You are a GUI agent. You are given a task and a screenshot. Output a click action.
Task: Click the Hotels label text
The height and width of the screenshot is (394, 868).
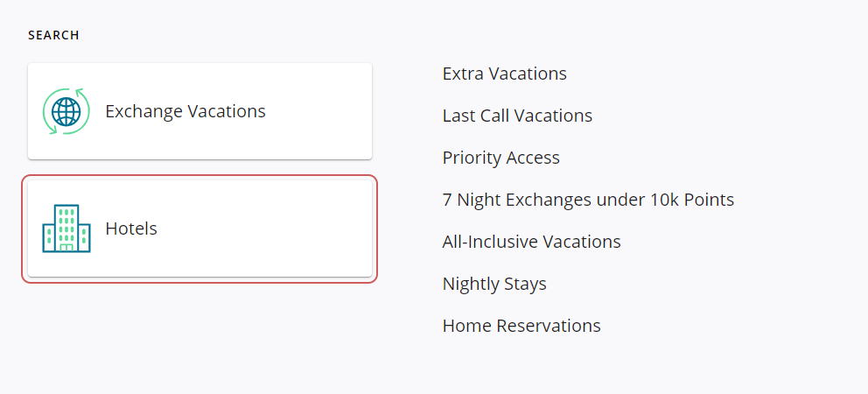pos(131,229)
